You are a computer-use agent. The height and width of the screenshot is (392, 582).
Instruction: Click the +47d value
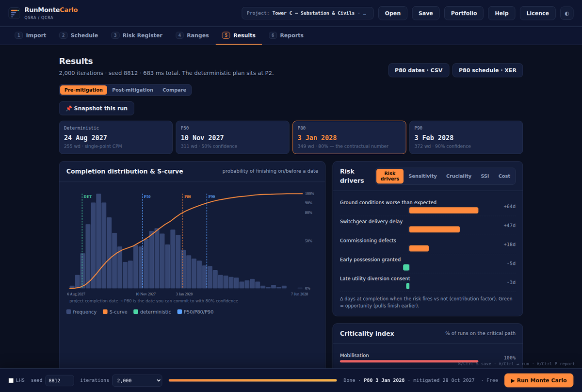(x=509, y=225)
